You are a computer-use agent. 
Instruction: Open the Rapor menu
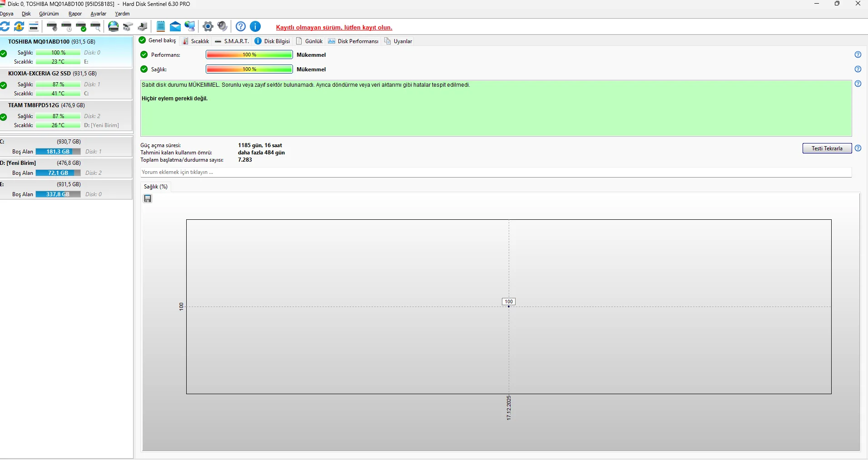75,14
